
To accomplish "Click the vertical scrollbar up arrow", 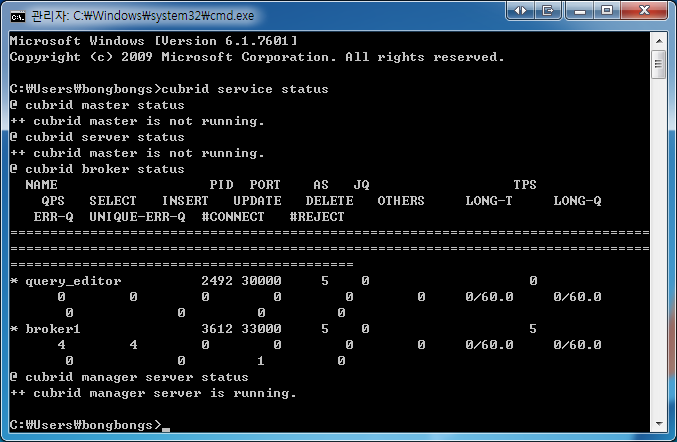I will pyautogui.click(x=658, y=40).
